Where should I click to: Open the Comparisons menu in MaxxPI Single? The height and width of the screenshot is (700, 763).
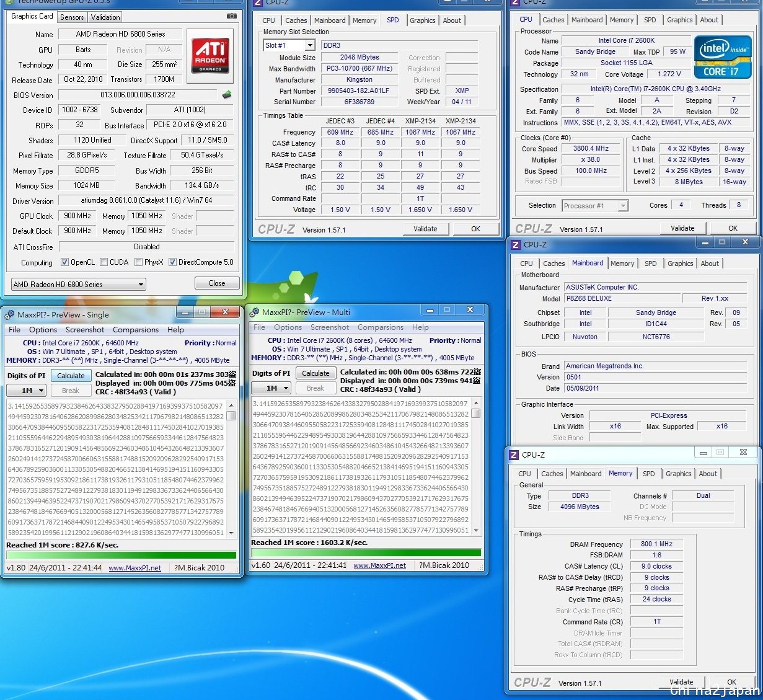136,330
